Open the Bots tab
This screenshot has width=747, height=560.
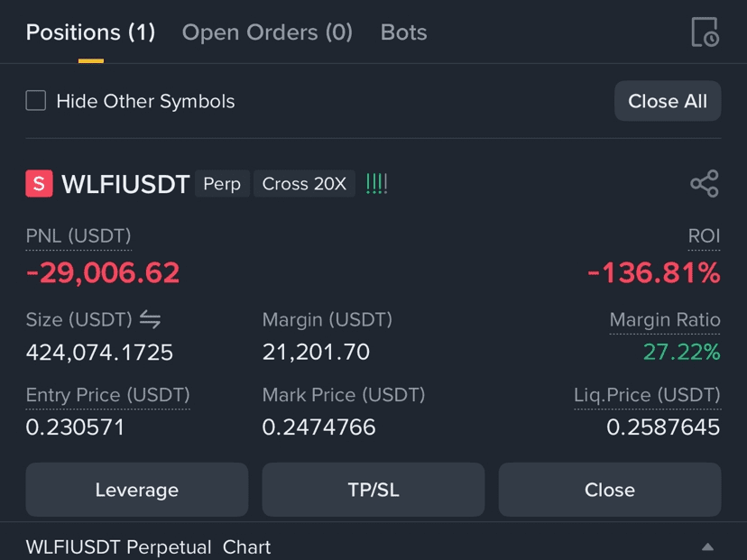point(403,32)
